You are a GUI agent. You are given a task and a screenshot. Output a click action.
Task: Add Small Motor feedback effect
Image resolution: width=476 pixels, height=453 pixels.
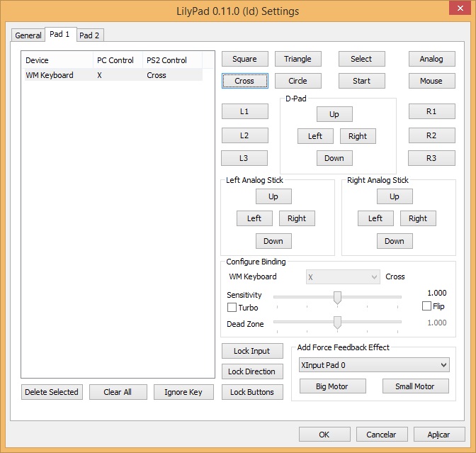coord(415,386)
